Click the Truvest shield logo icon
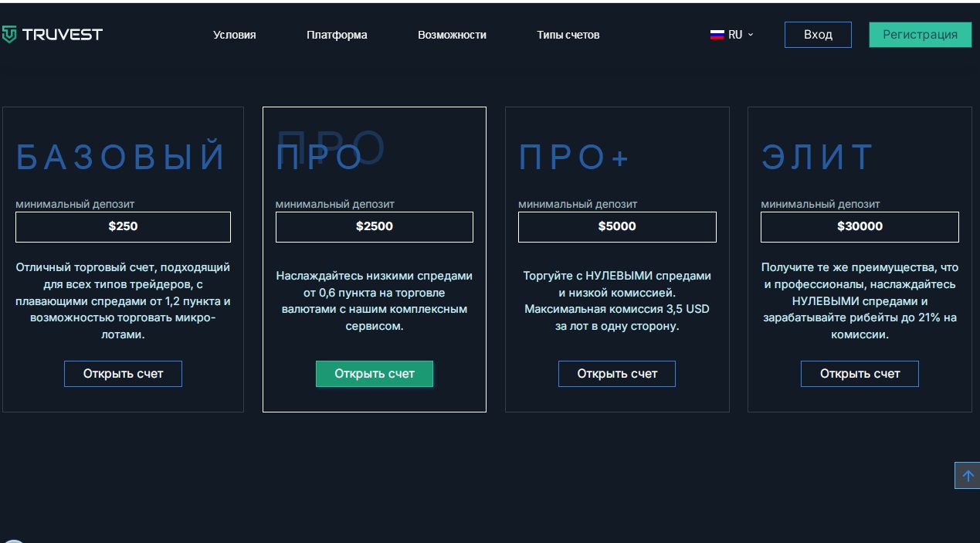The image size is (980, 543). pos(8,35)
